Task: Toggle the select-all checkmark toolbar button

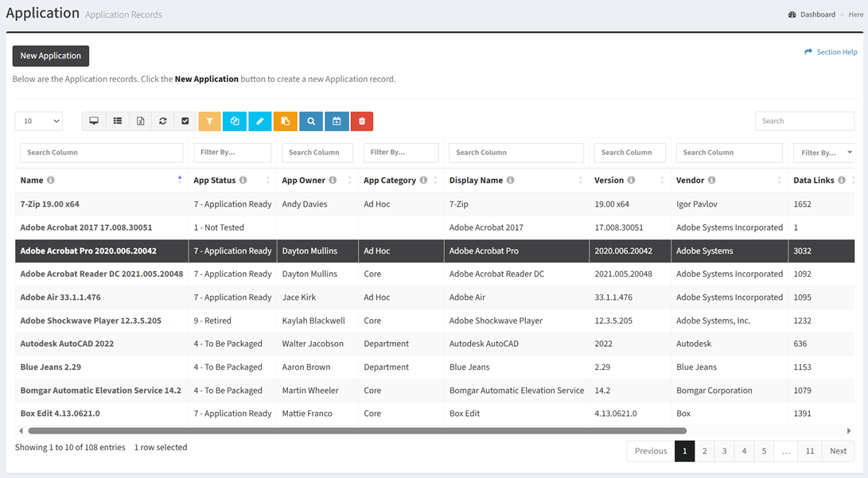Action: [x=185, y=121]
